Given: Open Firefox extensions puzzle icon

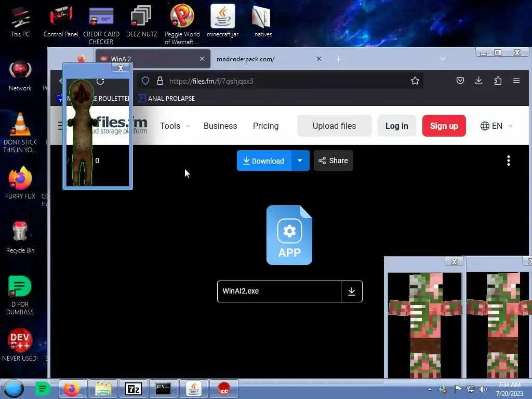Looking at the screenshot, I should tap(498, 81).
